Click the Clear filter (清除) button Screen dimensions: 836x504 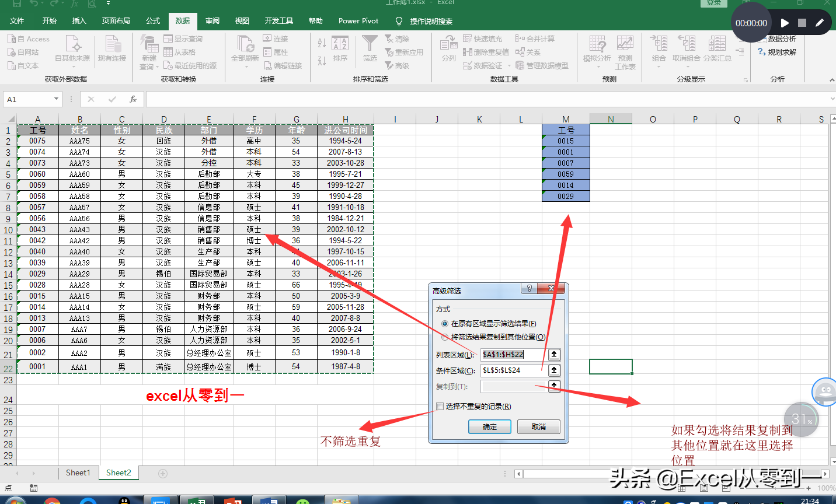[x=397, y=39]
